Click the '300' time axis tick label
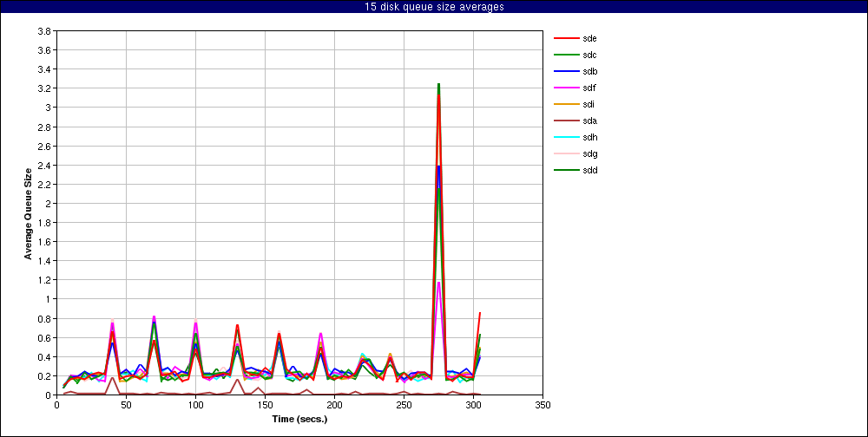The height and width of the screenshot is (437, 868). [473, 406]
